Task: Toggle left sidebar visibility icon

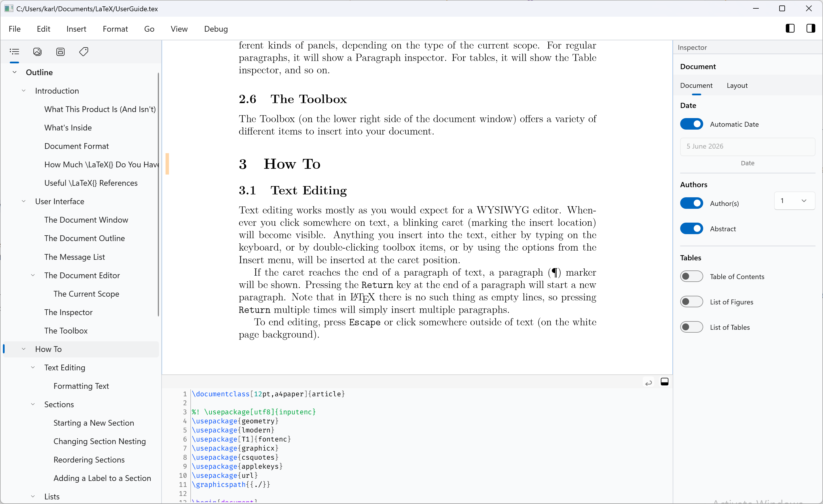Action: click(790, 29)
